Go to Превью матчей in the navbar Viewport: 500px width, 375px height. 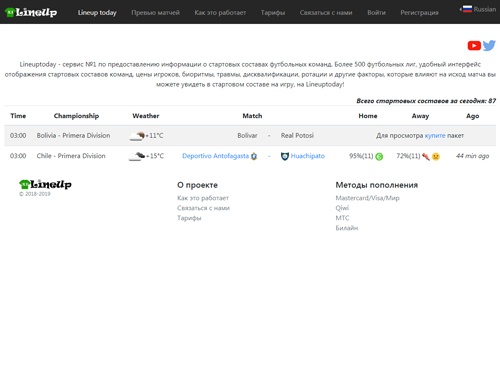155,13
